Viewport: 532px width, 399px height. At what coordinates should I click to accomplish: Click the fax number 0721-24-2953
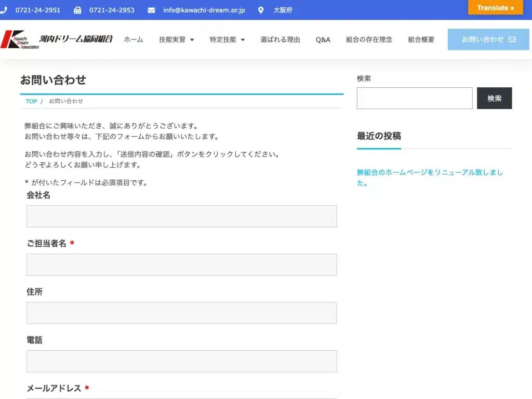tap(112, 10)
